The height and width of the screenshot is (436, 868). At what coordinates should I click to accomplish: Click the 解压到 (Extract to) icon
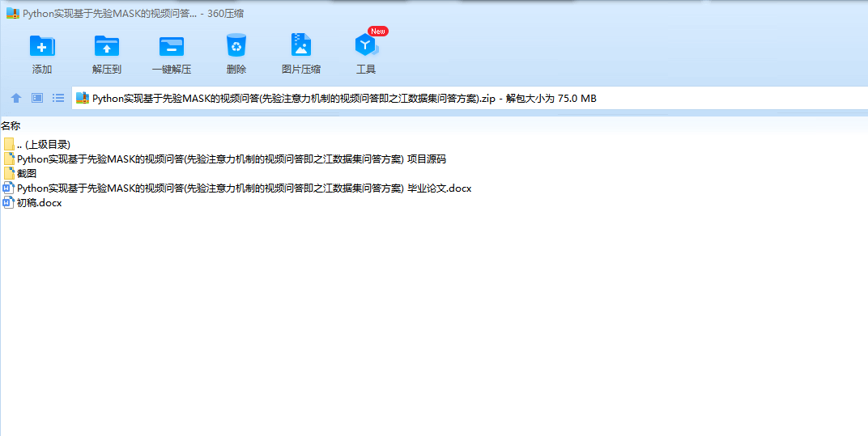tap(107, 45)
